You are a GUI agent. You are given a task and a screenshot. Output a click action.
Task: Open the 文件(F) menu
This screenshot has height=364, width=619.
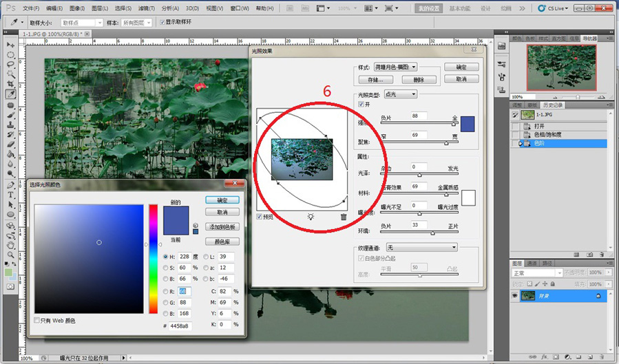[x=31, y=8]
